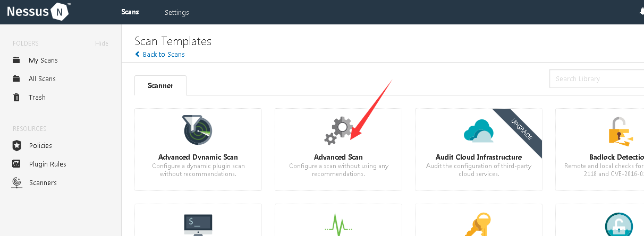Image resolution: width=644 pixels, height=236 pixels.
Task: Click the Back to Scans link
Action: click(164, 55)
